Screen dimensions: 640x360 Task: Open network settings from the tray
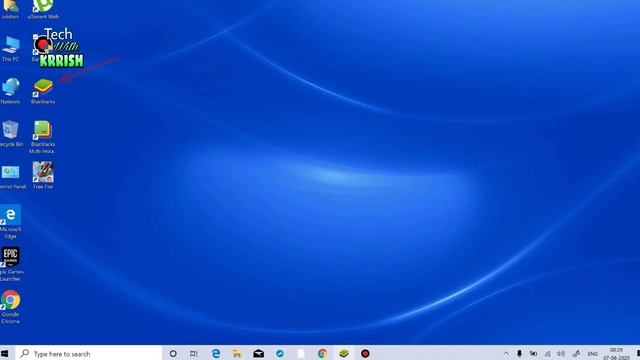548,353
